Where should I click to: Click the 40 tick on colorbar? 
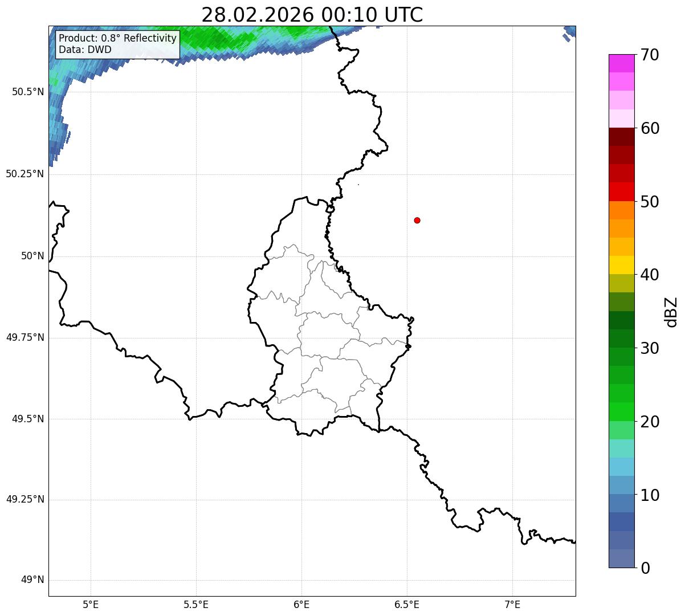point(650,275)
